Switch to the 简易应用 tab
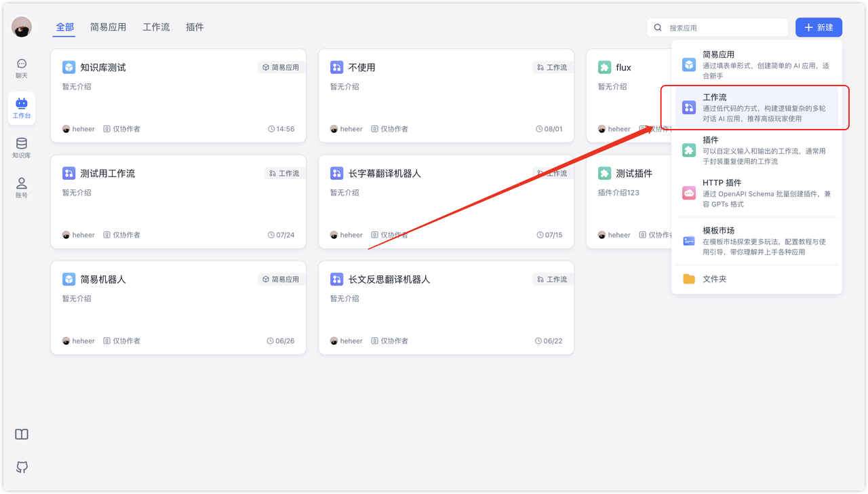Image resolution: width=868 pixels, height=494 pixels. click(x=108, y=27)
